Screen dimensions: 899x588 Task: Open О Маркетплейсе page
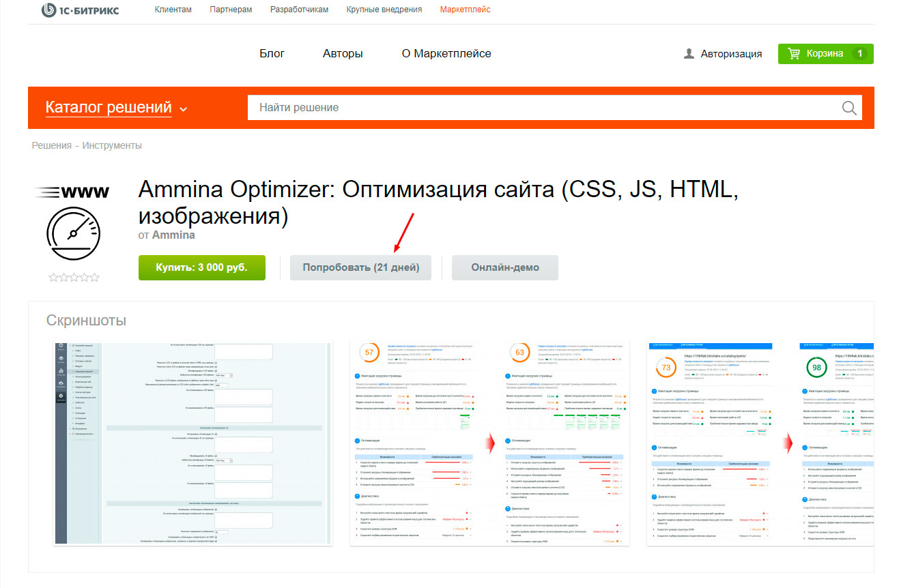[446, 53]
